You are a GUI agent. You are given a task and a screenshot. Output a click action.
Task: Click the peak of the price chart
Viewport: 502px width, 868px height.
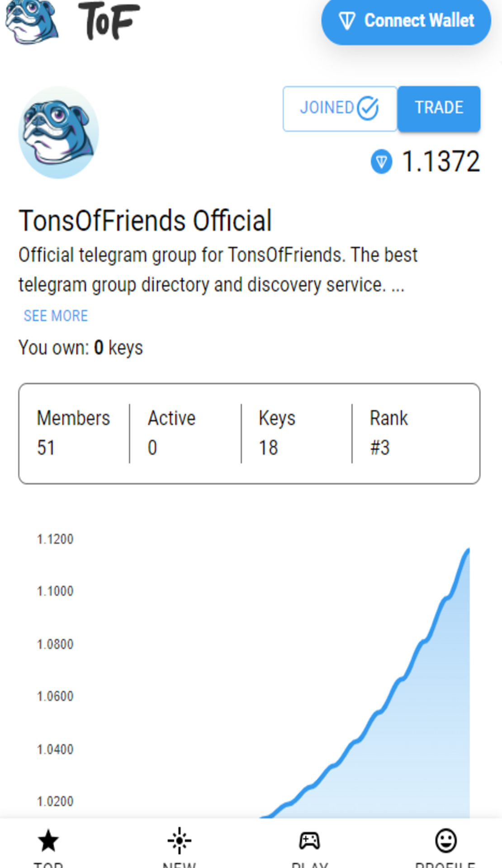[468, 550]
